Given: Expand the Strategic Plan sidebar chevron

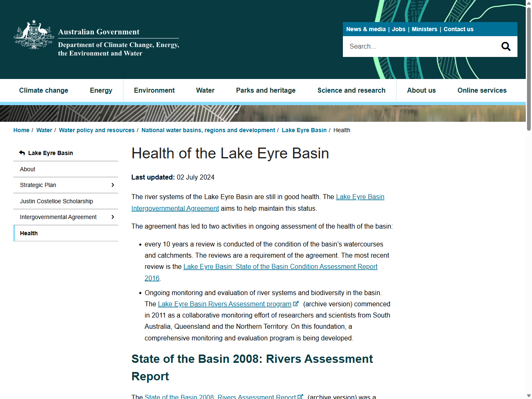Looking at the screenshot, I should [x=112, y=185].
